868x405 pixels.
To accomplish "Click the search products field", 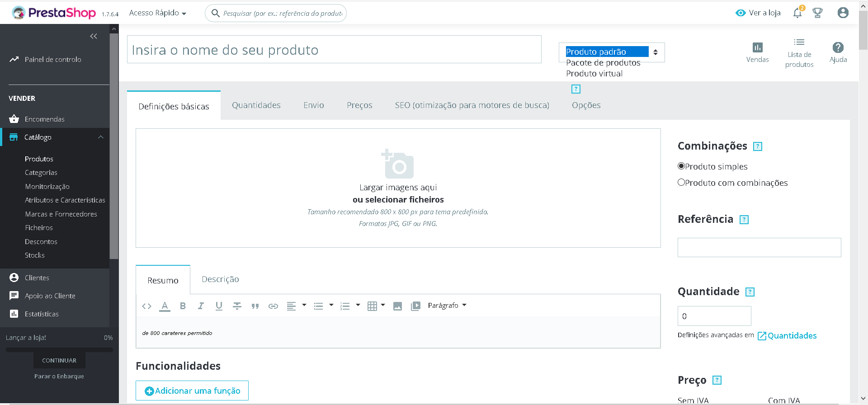I will 276,13.
